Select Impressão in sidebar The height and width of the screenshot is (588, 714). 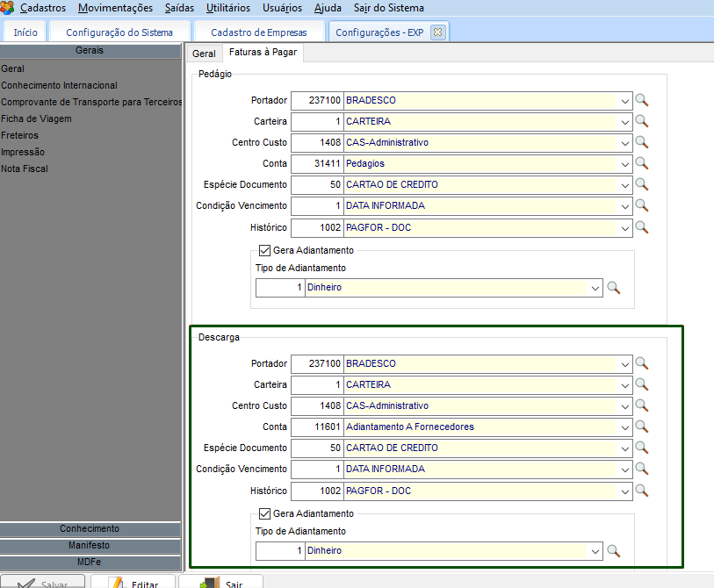23,152
